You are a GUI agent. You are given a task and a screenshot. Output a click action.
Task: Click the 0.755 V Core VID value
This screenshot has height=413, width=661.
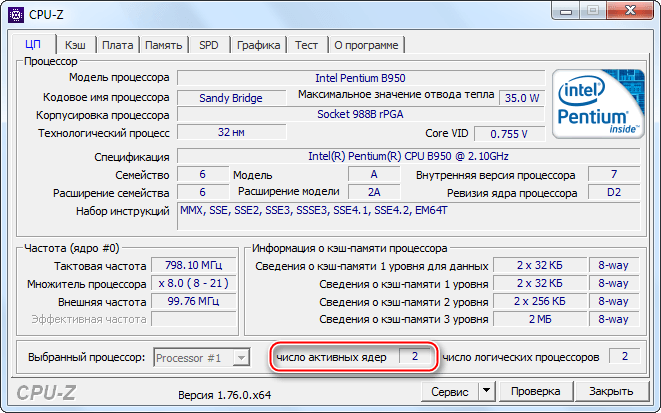click(509, 134)
